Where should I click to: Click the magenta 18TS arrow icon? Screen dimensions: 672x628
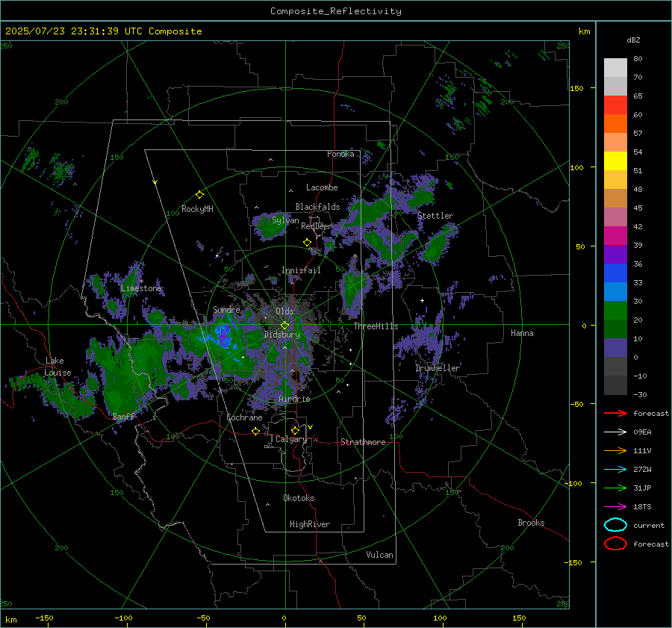pos(615,507)
